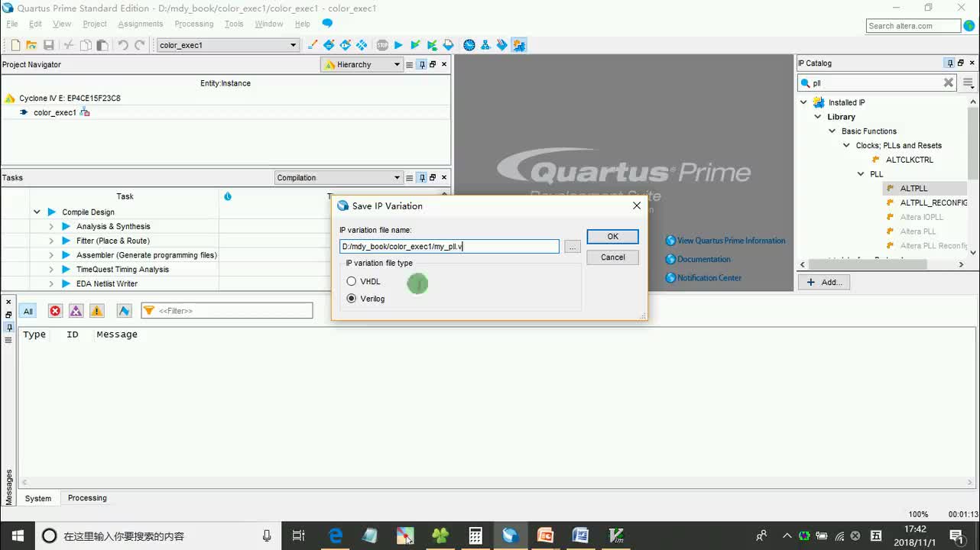Click the IP Catalog options menu icon
Image resolution: width=980 pixels, height=550 pixels.
(969, 82)
